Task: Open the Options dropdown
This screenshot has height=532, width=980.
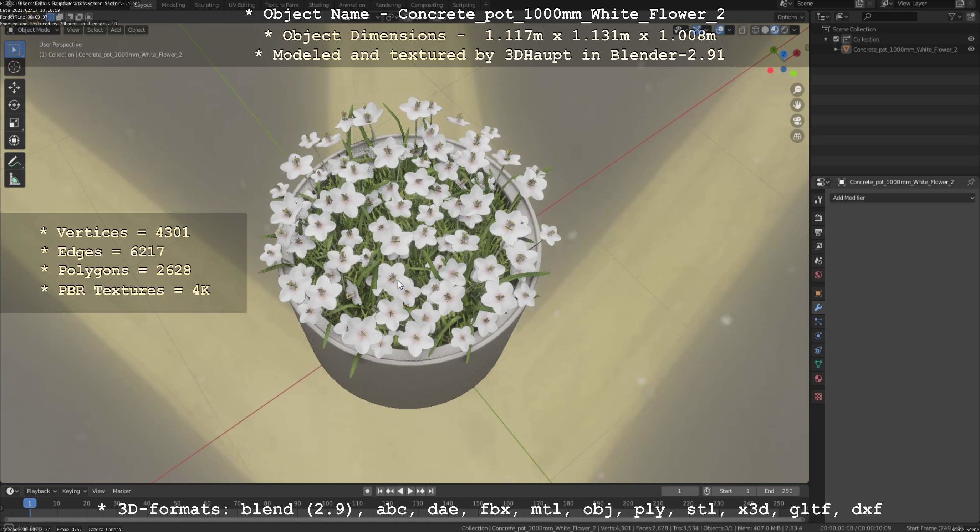Action: 790,17
